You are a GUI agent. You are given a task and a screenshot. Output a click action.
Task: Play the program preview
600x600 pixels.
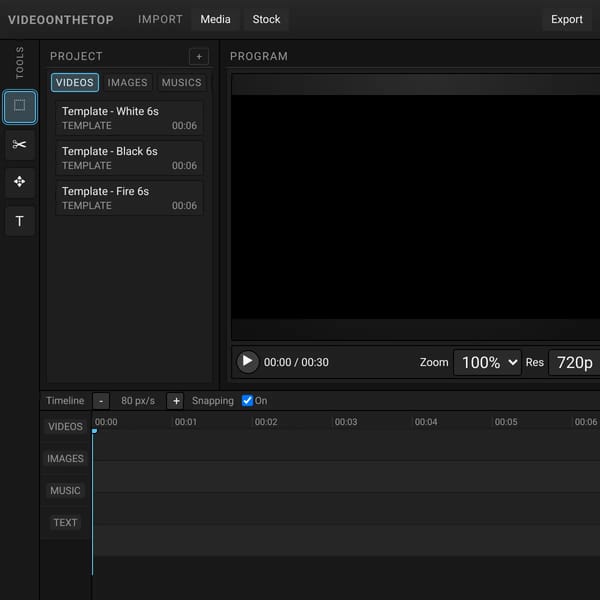(248, 362)
